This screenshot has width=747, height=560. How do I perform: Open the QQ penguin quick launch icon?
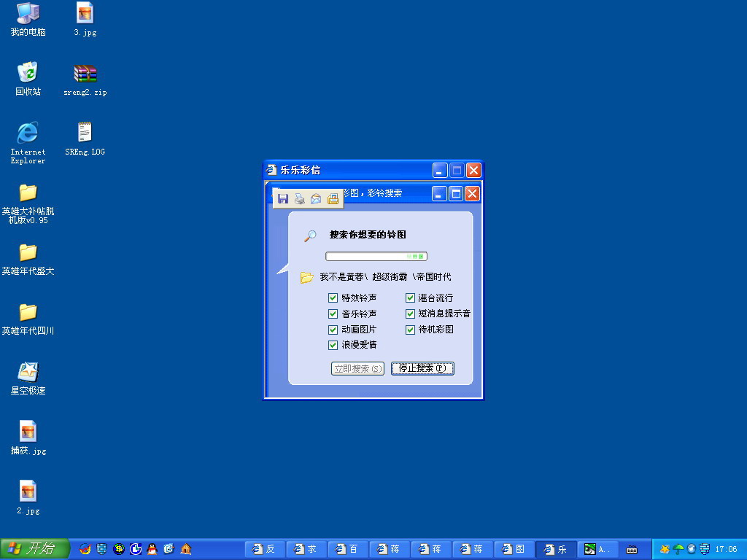tap(152, 549)
